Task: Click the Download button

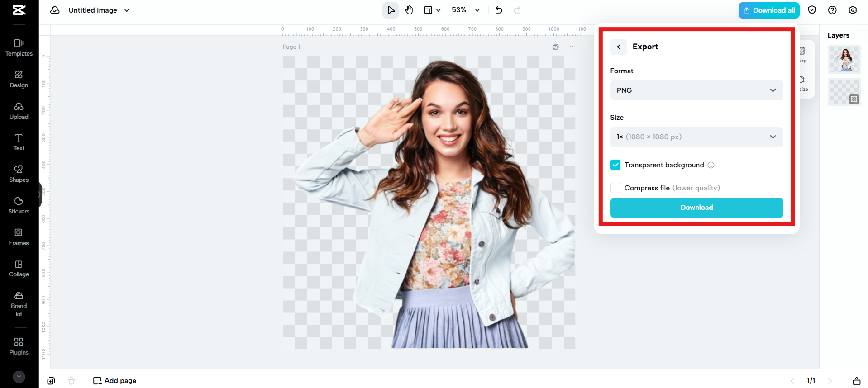Action: 696,208
